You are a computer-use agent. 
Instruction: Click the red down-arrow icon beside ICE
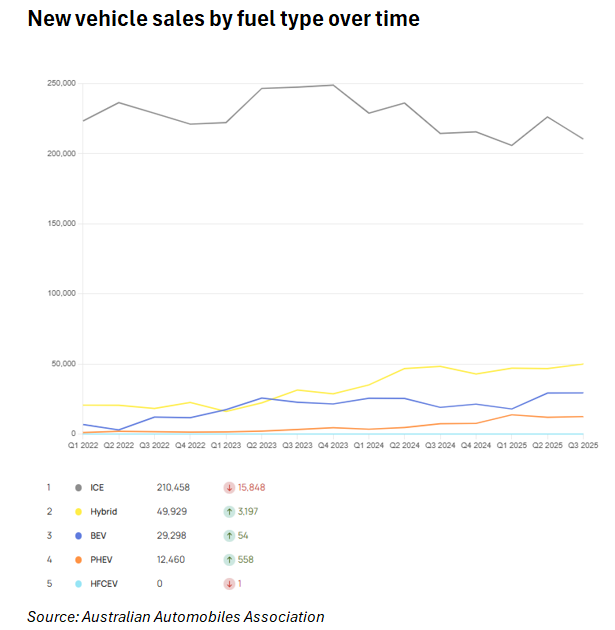pyautogui.click(x=229, y=487)
